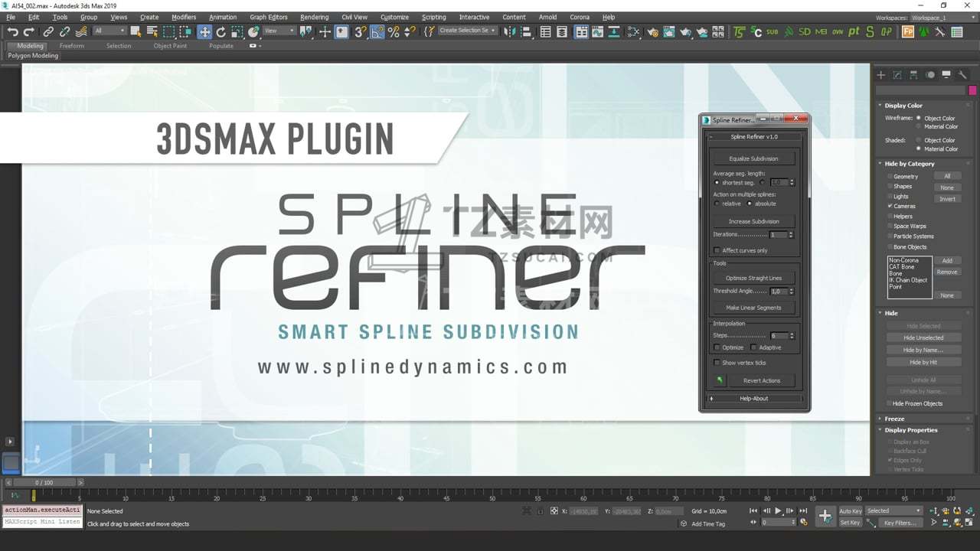Click the 0 / 100 time slider
The width and height of the screenshot is (980, 551).
44,483
